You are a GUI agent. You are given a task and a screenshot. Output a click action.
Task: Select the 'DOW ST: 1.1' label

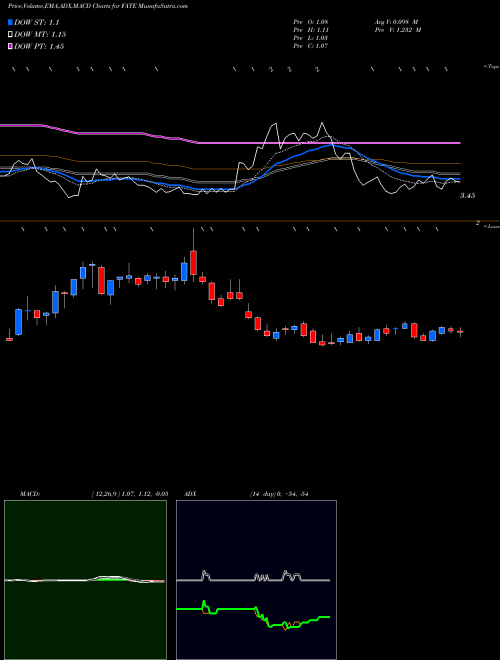[x=37, y=23]
